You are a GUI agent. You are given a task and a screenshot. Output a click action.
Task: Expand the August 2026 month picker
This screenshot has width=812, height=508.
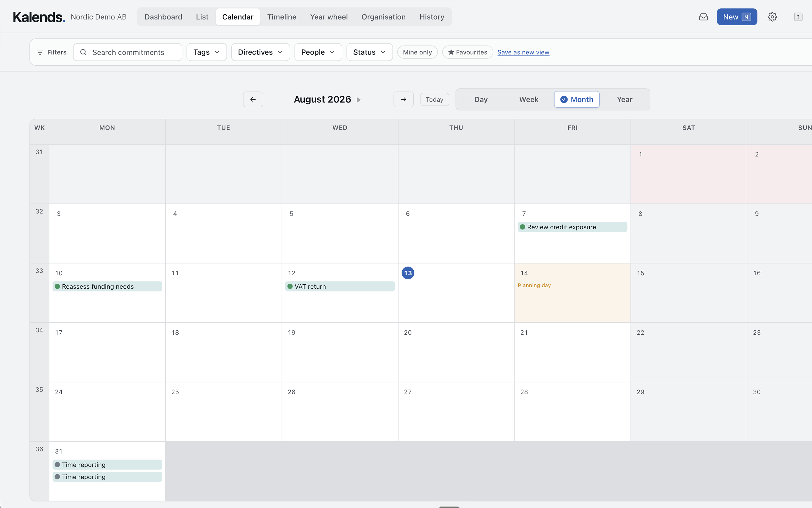point(327,99)
